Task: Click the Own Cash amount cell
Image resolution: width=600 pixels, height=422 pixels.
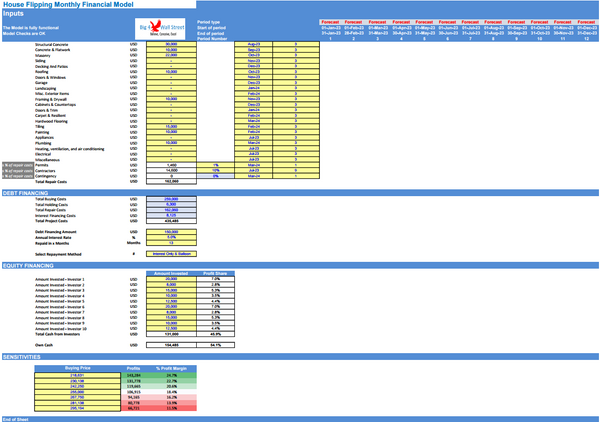Action: click(x=171, y=343)
